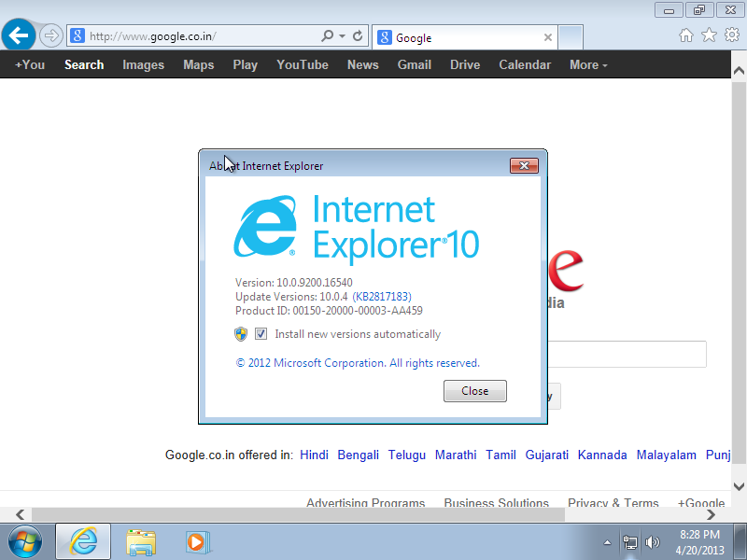This screenshot has width=747, height=560.
Task: Restore down the Internet Explorer window
Action: tap(699, 10)
